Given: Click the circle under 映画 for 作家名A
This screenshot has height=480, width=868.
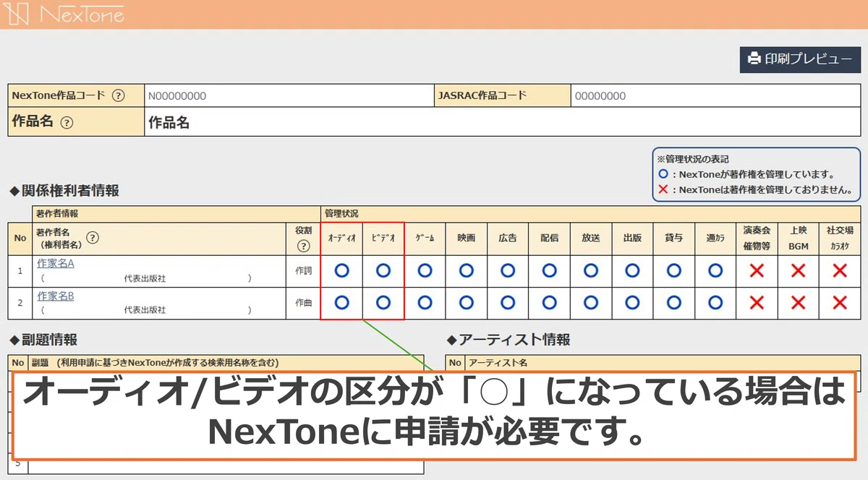Looking at the screenshot, I should 467,271.
